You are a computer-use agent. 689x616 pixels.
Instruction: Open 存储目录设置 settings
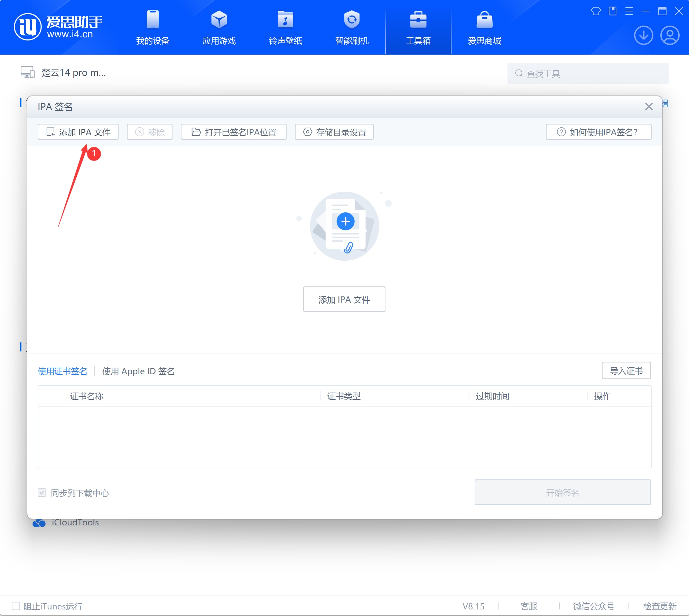pyautogui.click(x=334, y=132)
